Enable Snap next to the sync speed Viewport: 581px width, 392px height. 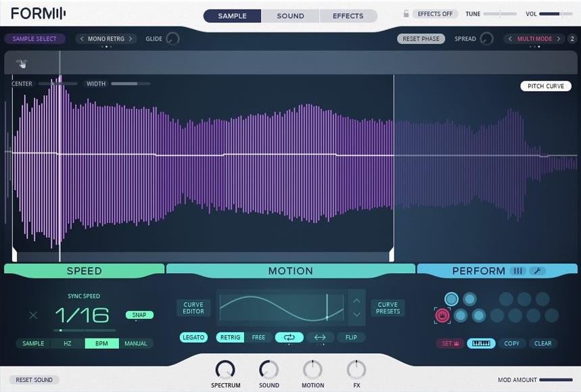click(x=138, y=314)
